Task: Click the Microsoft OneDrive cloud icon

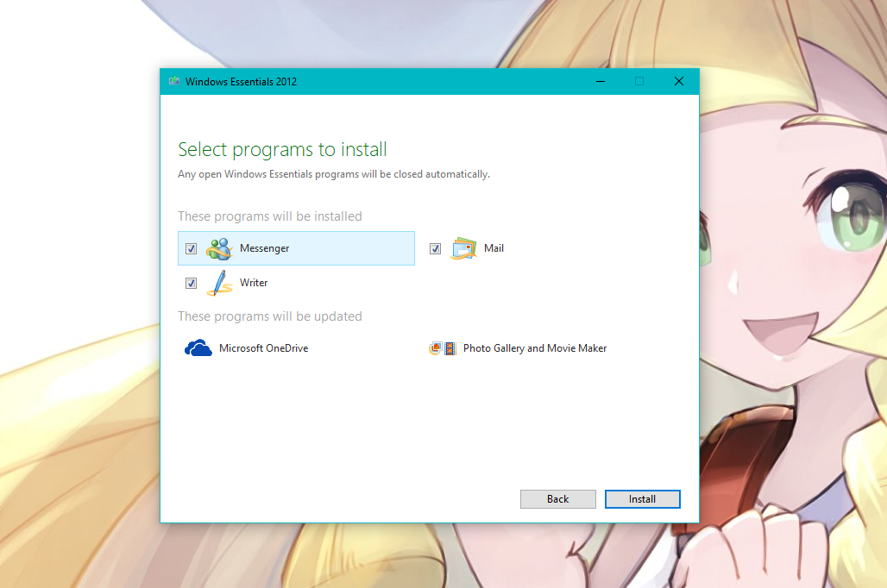Action: pos(198,348)
